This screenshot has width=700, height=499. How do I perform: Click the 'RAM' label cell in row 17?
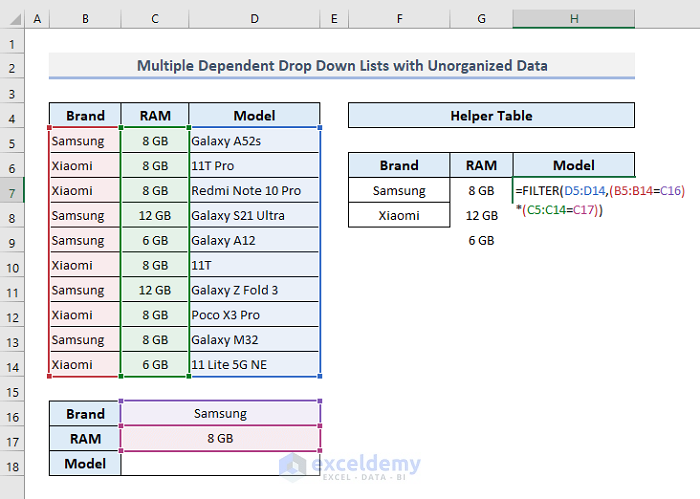[x=85, y=438]
